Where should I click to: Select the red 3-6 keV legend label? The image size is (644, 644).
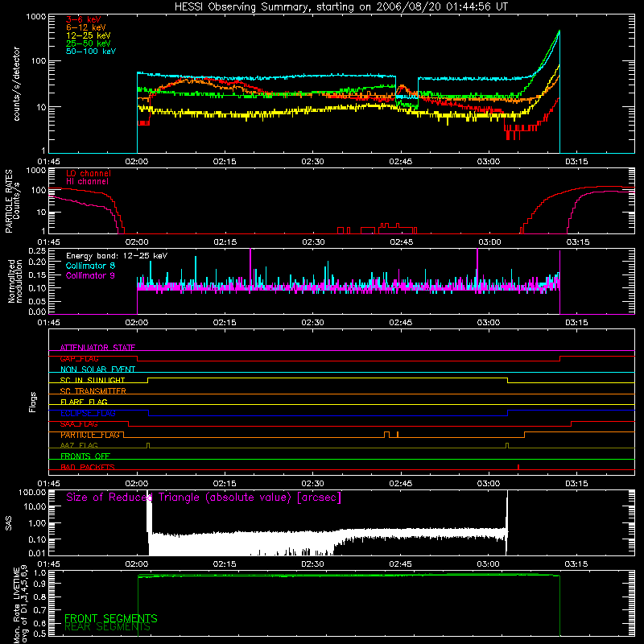coord(84,19)
